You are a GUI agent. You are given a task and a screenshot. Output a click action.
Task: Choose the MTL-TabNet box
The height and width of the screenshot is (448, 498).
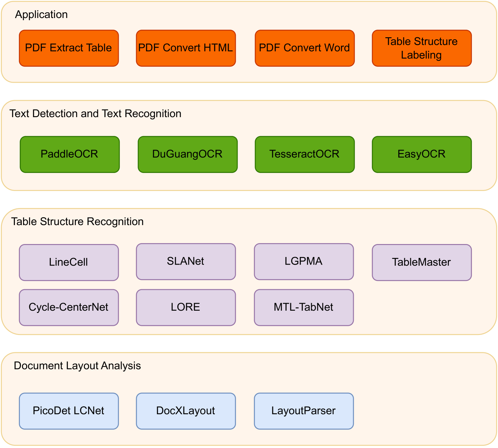[x=304, y=308]
